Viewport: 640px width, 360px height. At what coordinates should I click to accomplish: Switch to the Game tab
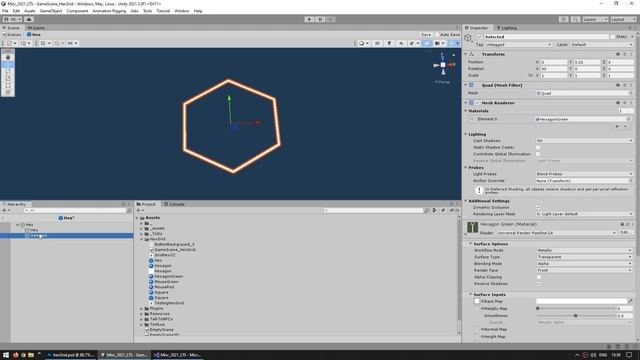[36, 28]
